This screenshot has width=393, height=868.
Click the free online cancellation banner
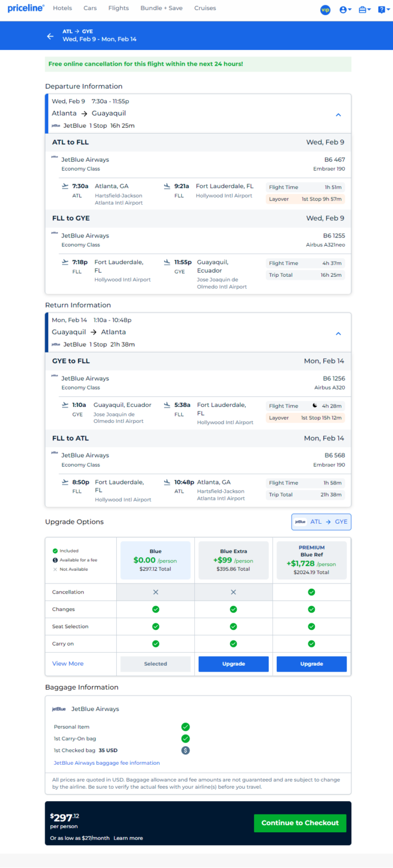[x=198, y=64]
